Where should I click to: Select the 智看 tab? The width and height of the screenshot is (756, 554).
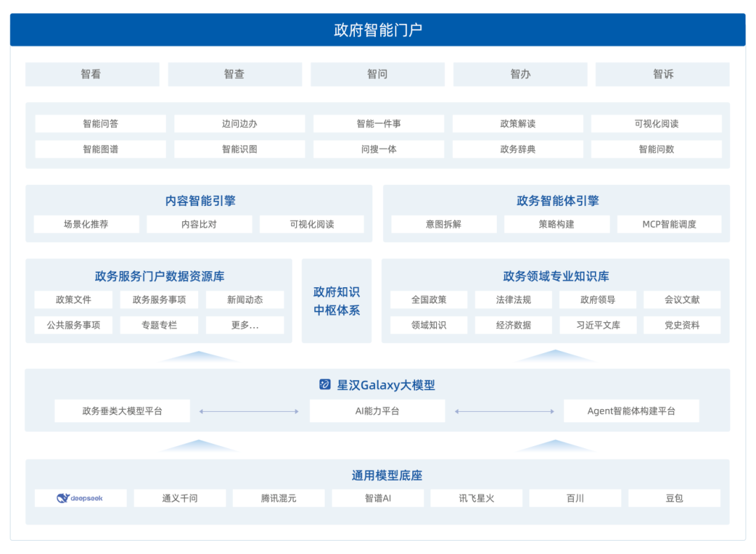(92, 74)
